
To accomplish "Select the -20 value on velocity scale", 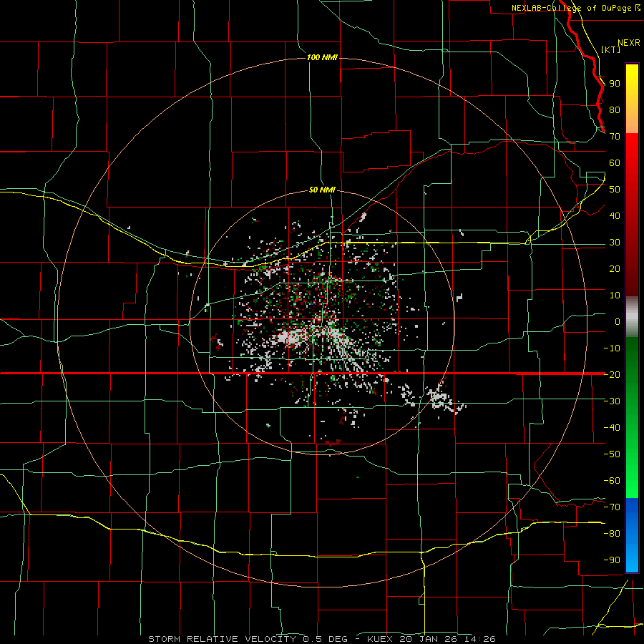I will pos(612,374).
